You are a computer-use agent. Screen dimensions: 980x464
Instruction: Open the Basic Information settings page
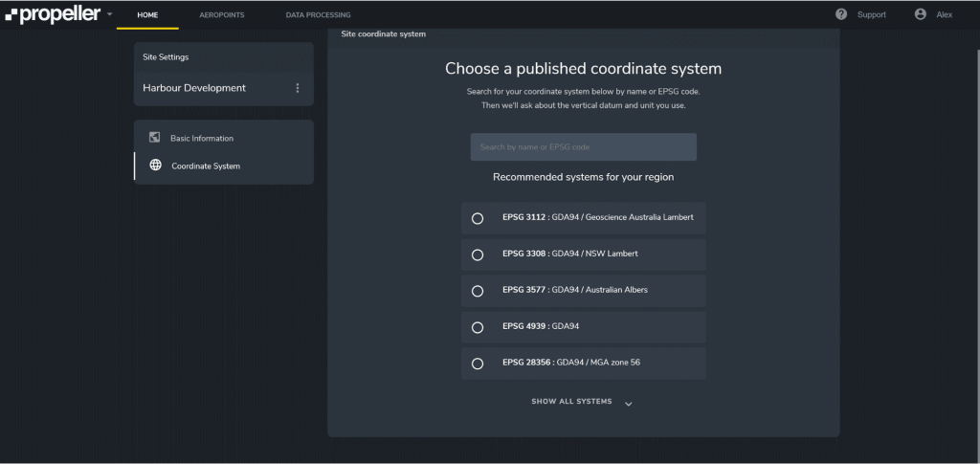click(x=202, y=139)
